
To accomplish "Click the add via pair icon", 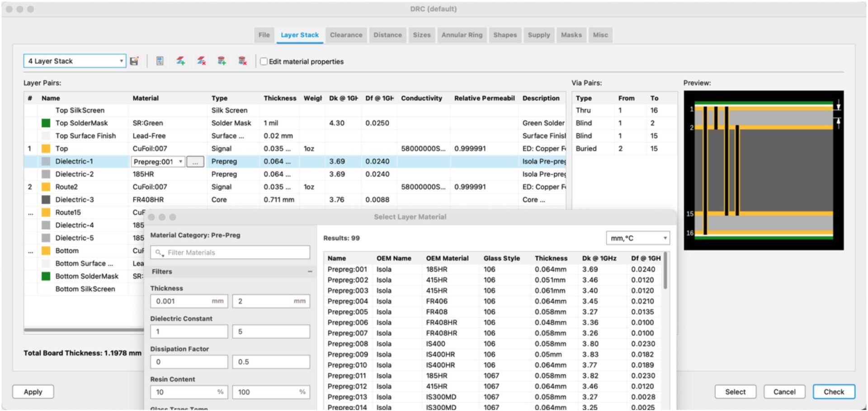I will click(222, 61).
